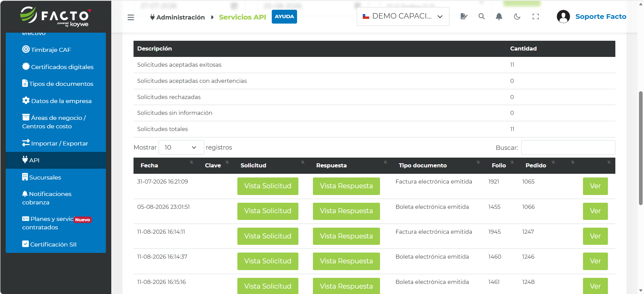Open Certificados digitales menu item
The width and height of the screenshot is (644, 294).
coord(56,67)
